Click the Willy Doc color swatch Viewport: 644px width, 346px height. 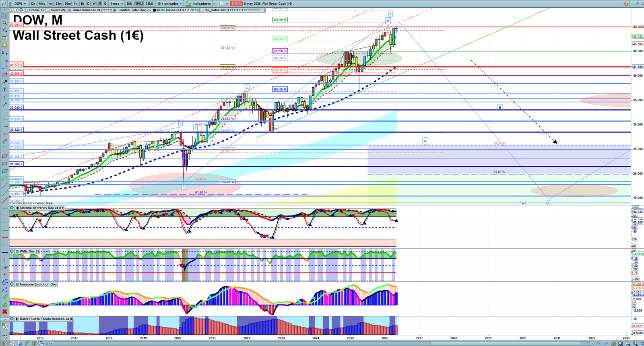click(17, 251)
